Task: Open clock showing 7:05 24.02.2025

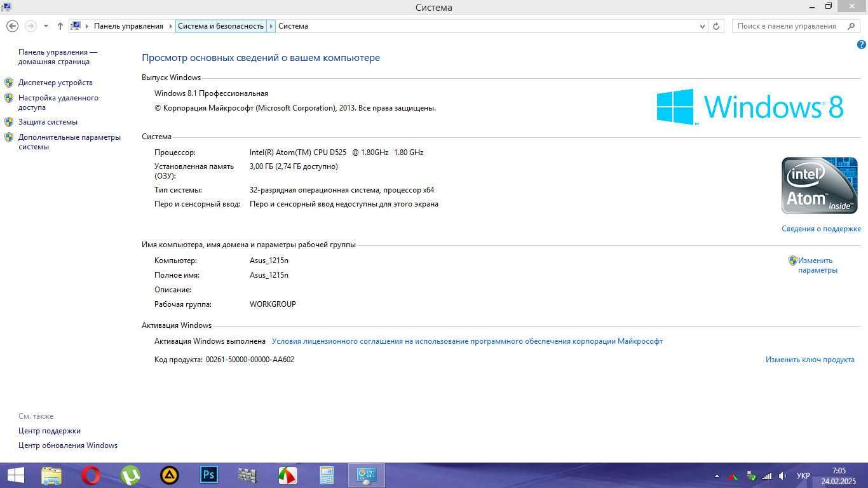Action: pos(838,476)
